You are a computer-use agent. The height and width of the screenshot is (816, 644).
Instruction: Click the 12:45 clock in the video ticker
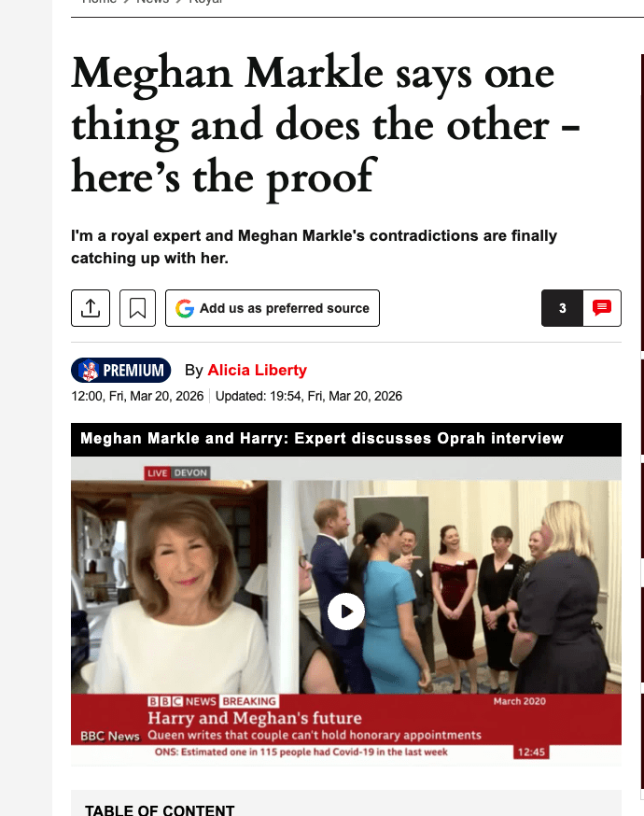point(531,752)
